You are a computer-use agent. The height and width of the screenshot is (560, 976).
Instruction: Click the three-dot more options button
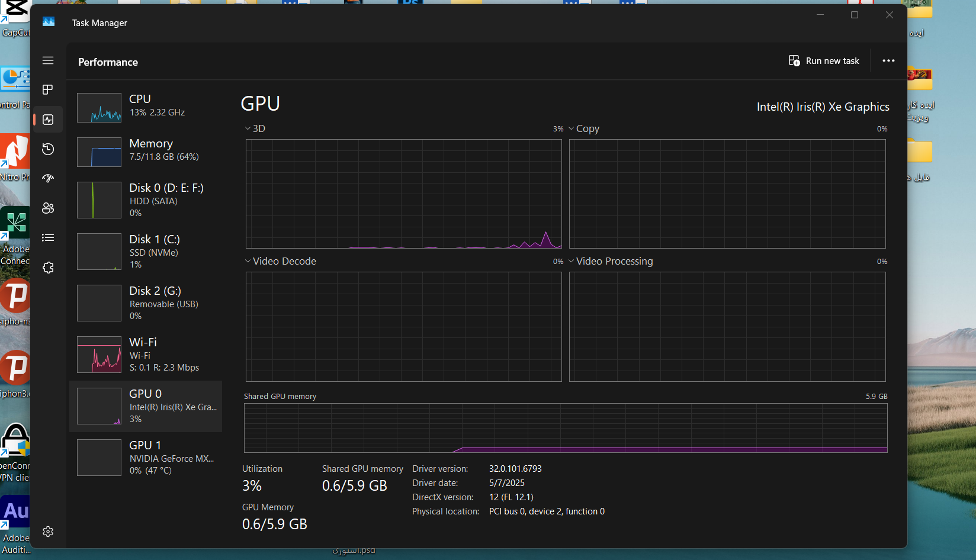point(888,61)
